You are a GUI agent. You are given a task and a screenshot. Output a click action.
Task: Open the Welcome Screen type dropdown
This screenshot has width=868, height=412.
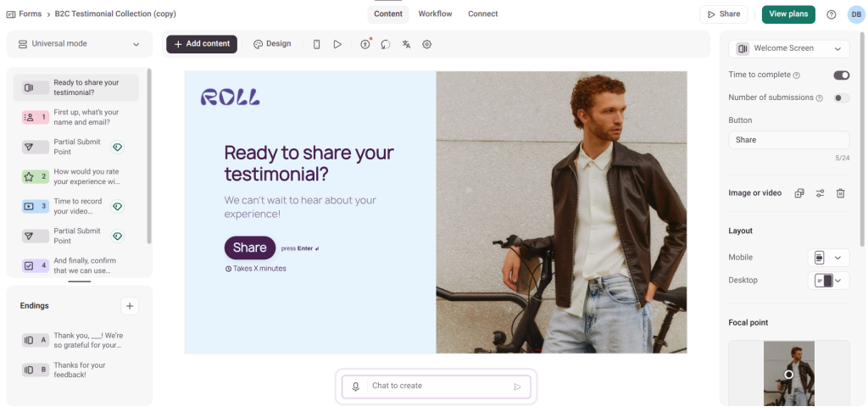[x=789, y=49]
